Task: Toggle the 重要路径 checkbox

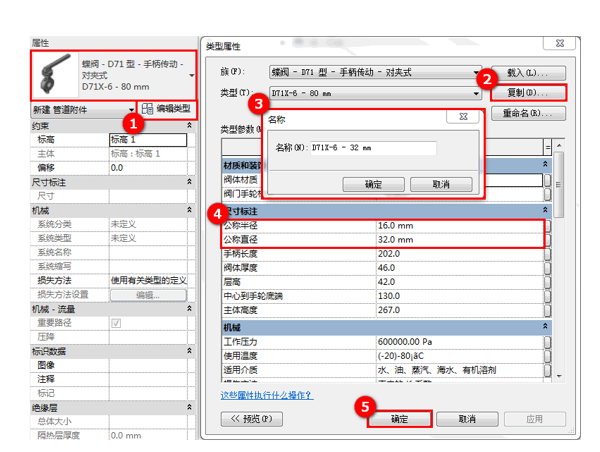Action: pos(116,323)
